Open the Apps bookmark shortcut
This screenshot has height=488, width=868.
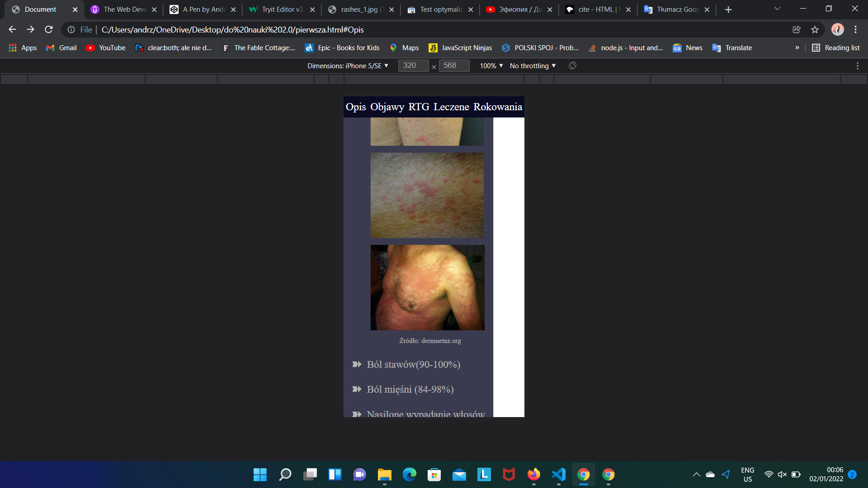click(x=23, y=48)
